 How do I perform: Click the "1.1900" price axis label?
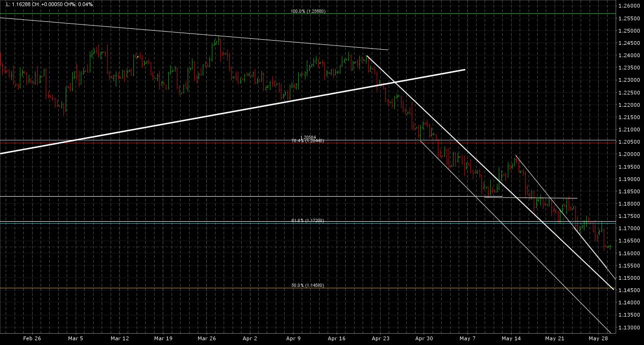tap(628, 179)
